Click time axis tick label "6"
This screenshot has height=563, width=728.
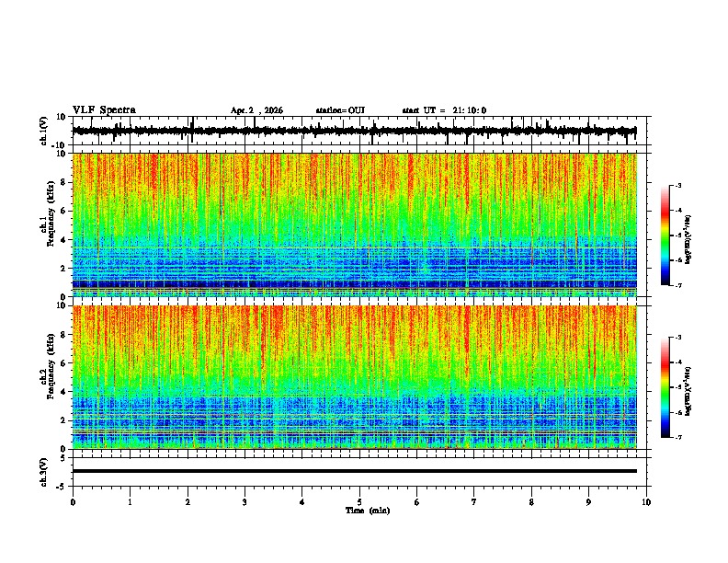pyautogui.click(x=417, y=502)
